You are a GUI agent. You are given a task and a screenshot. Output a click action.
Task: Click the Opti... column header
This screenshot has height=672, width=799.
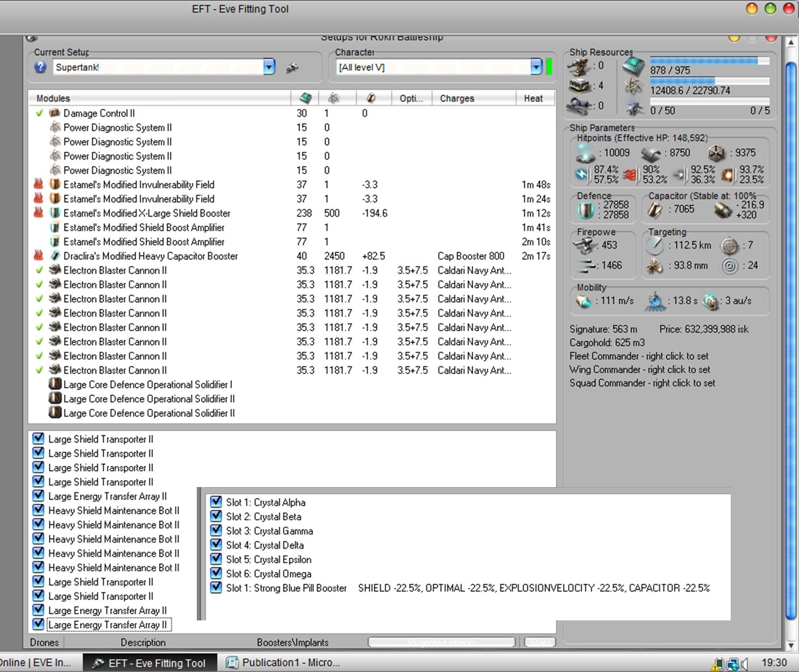(412, 98)
